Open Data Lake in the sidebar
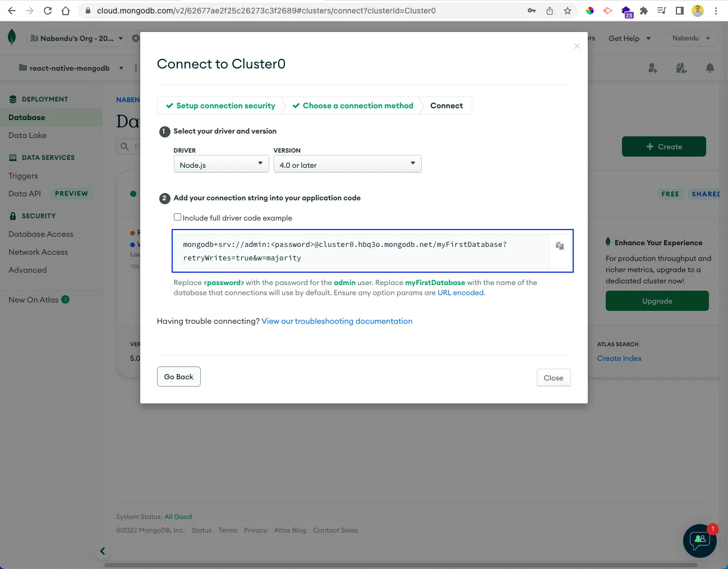The image size is (728, 569). pos(27,135)
